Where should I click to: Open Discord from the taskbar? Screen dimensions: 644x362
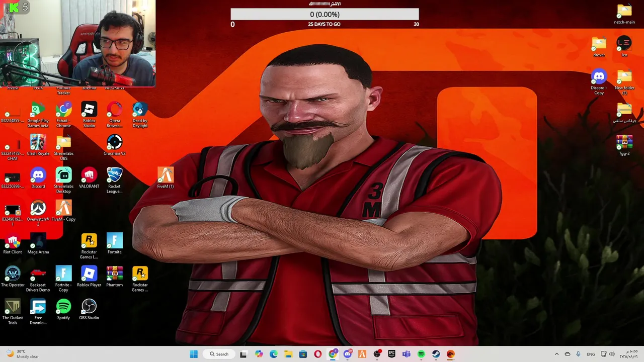click(x=347, y=354)
